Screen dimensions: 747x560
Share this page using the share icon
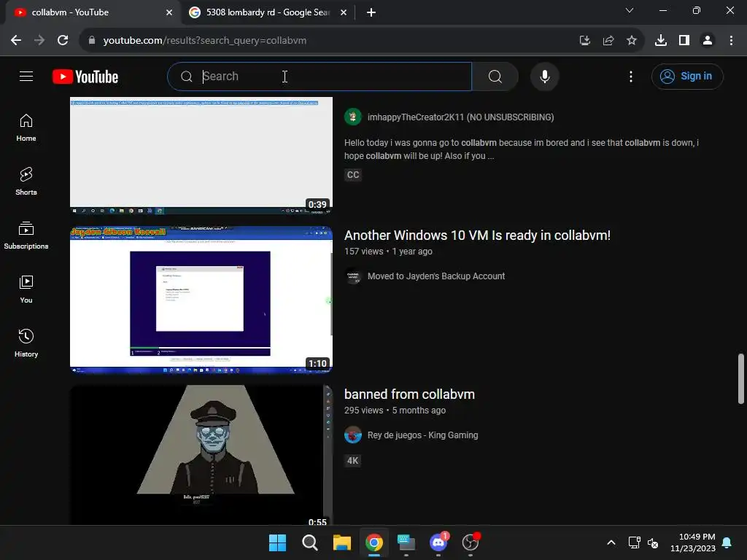click(x=608, y=41)
